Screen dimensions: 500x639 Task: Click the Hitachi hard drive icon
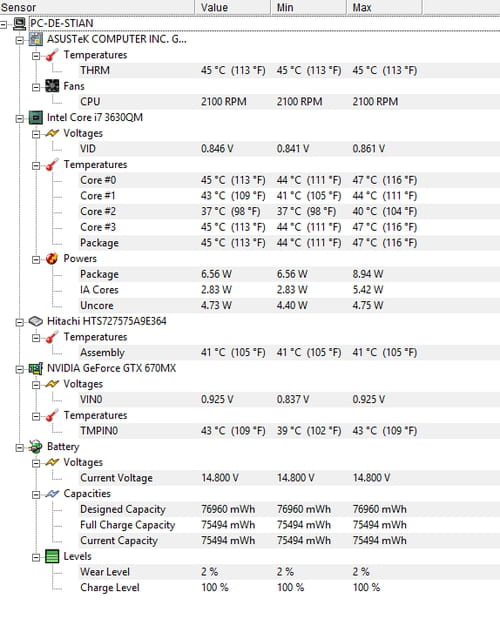coord(36,322)
